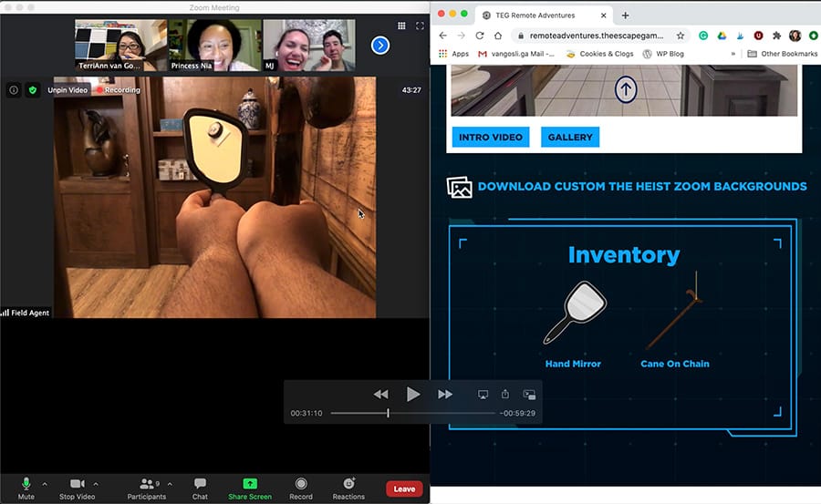Open the WP Blog bookmark
The image size is (821, 504).
[x=663, y=54]
